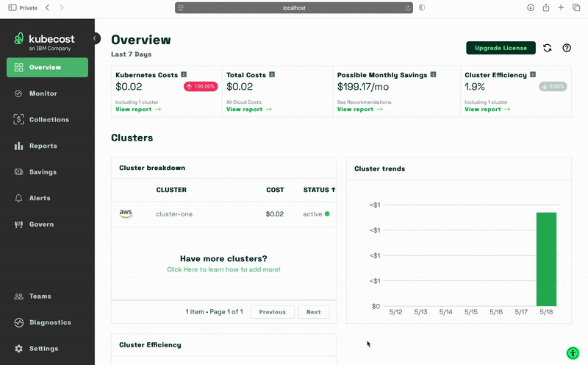Screen dimensions: 588x365
Task: Click the Kubecost logo
Action: coord(44,41)
